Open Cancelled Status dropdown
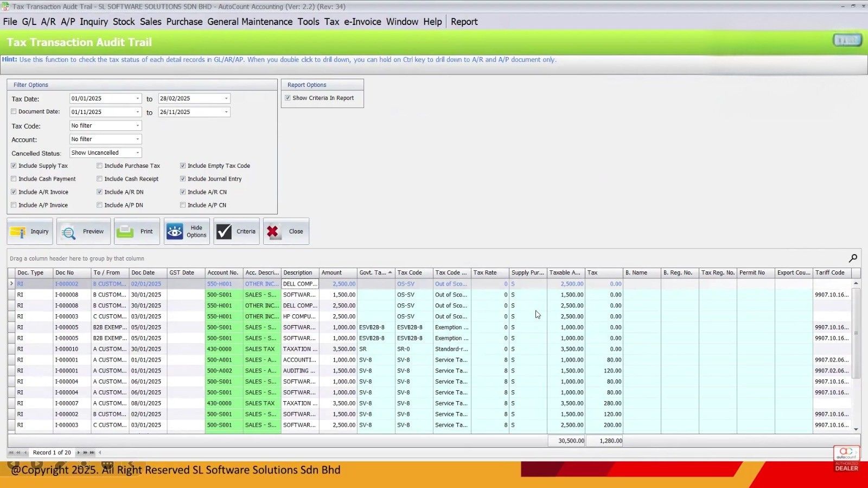This screenshot has width=868, height=488. (x=138, y=153)
